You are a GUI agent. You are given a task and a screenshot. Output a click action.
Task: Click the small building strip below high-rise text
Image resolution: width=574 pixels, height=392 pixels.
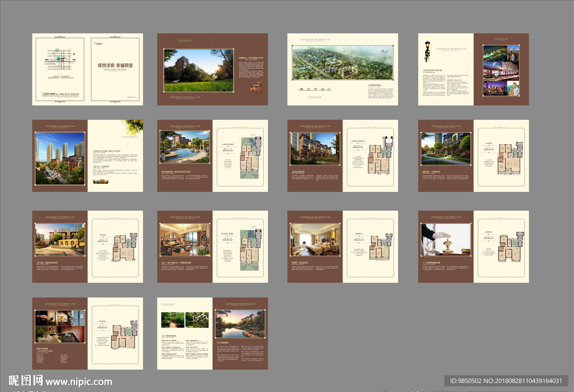point(101,181)
